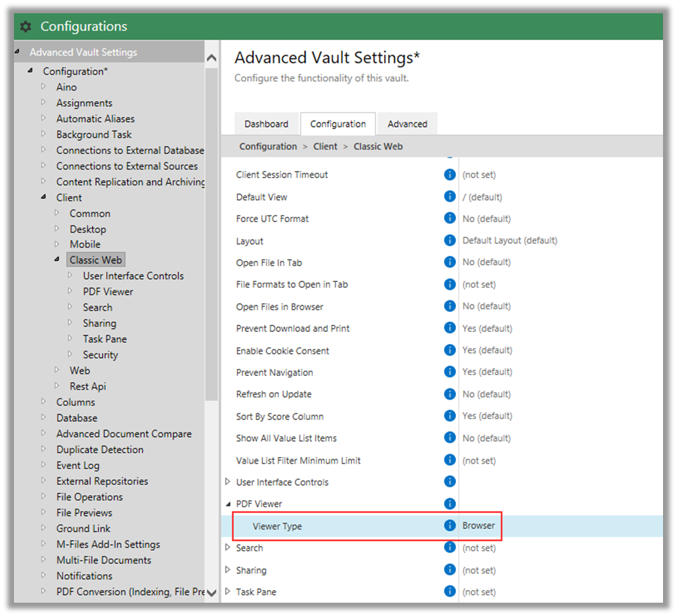
Task: Select Security under Classic Web
Action: 100,355
